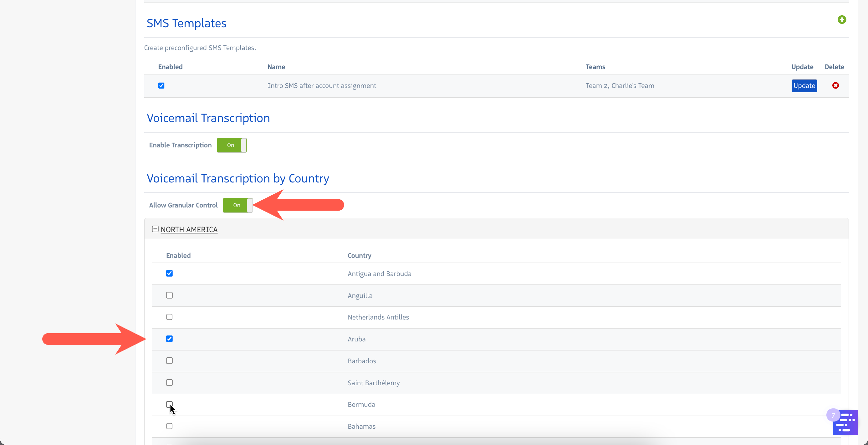Tick the Bermuda checkbox
The width and height of the screenshot is (868, 445).
[170, 404]
